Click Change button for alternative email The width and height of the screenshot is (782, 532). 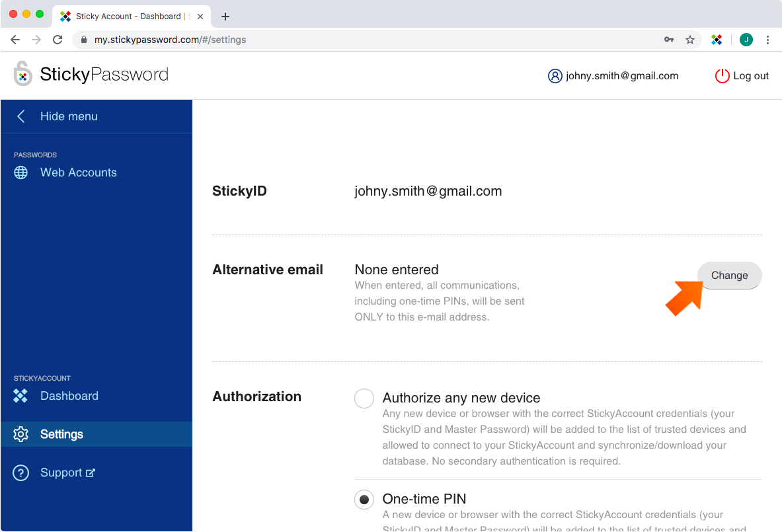click(x=729, y=275)
